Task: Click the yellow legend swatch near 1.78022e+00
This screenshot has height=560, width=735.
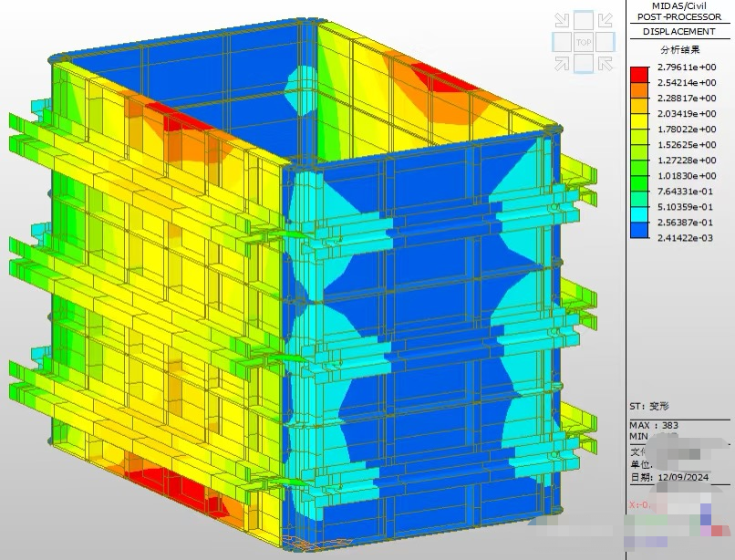Action: [639, 121]
